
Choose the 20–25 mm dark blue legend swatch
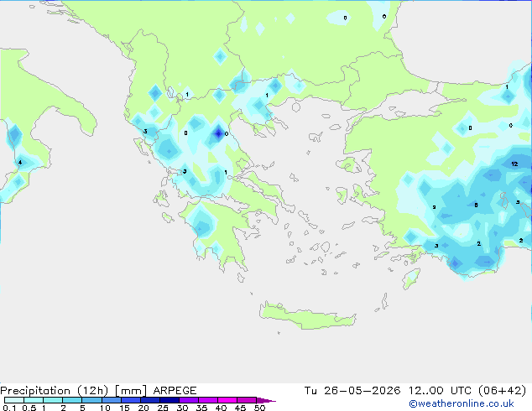pyautogui.click(x=150, y=400)
